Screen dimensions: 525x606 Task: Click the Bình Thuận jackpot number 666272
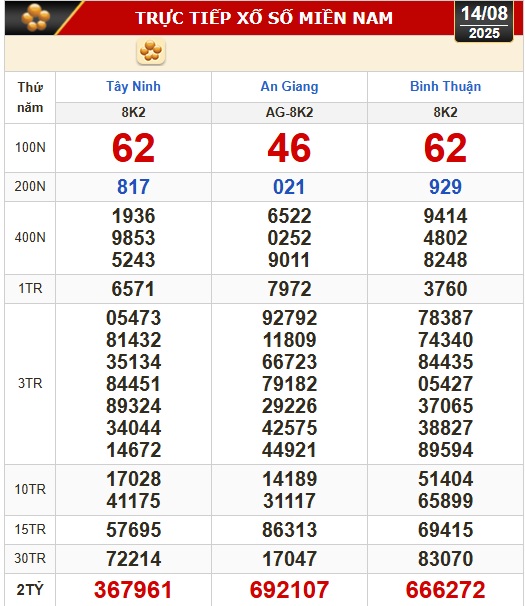445,590
